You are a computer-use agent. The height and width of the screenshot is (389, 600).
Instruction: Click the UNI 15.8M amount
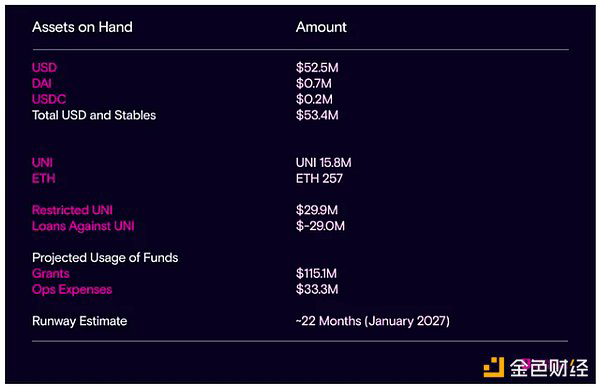tap(323, 163)
